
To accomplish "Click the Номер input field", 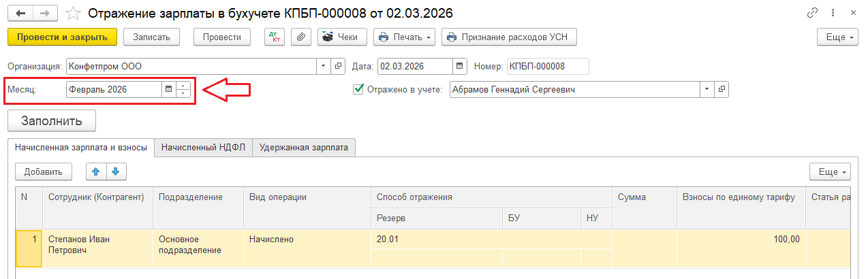I will (x=547, y=66).
